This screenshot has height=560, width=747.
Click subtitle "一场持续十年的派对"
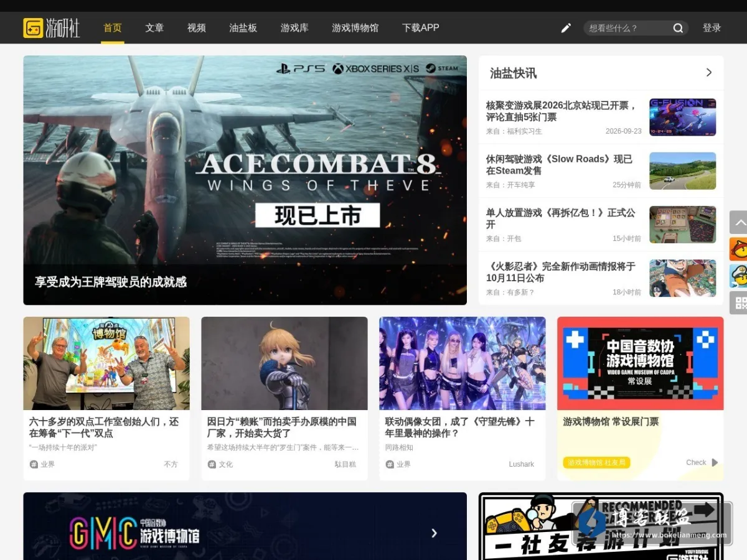click(x=63, y=447)
